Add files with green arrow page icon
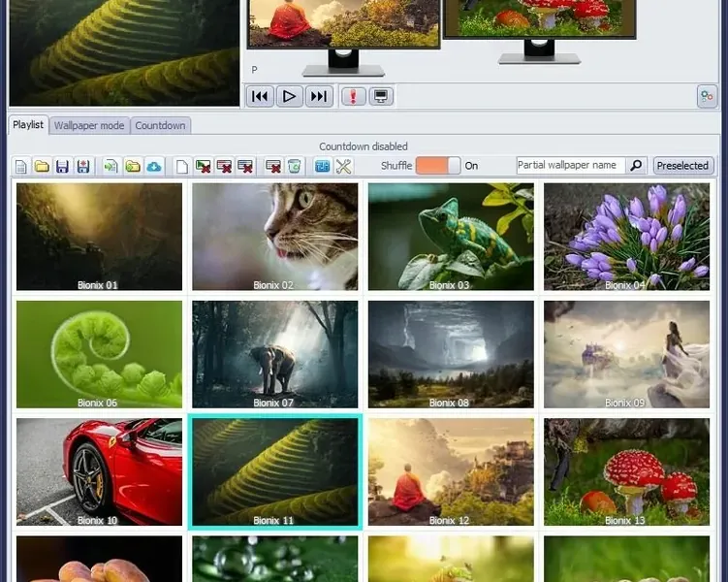Viewport: 728px width, 582px height. tap(111, 166)
